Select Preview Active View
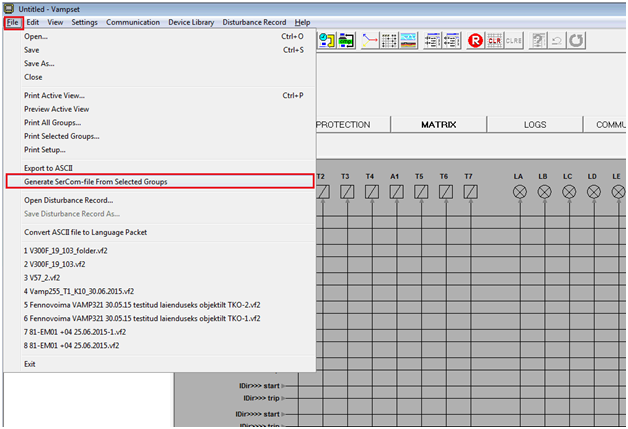 pos(160,109)
